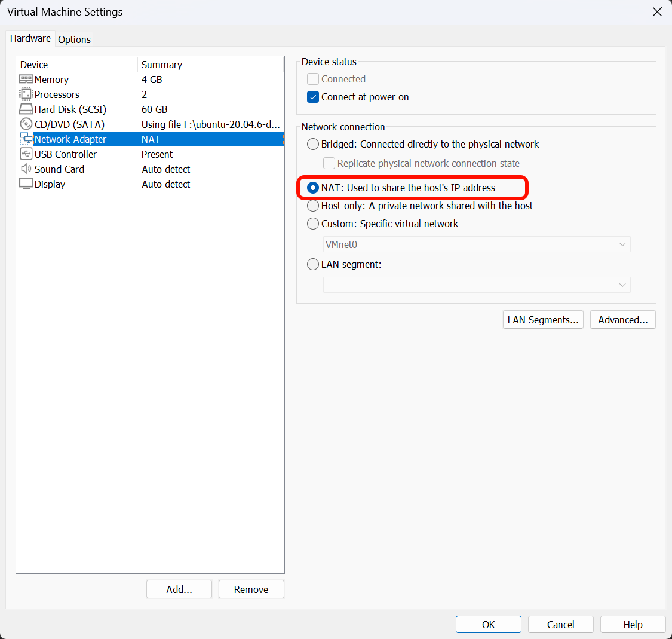Cancel the settings dialog
Image resolution: width=672 pixels, height=639 pixels.
point(560,625)
